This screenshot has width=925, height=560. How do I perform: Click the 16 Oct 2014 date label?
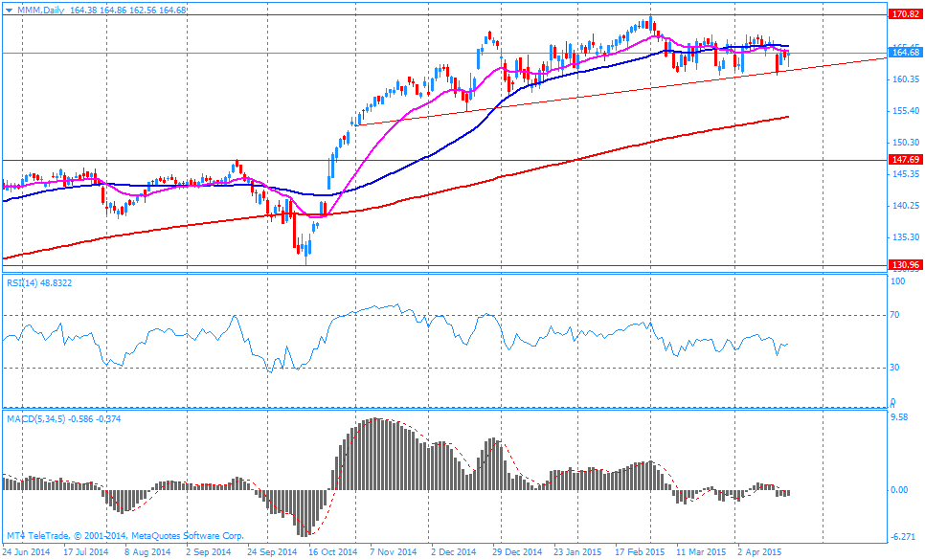coord(332,552)
